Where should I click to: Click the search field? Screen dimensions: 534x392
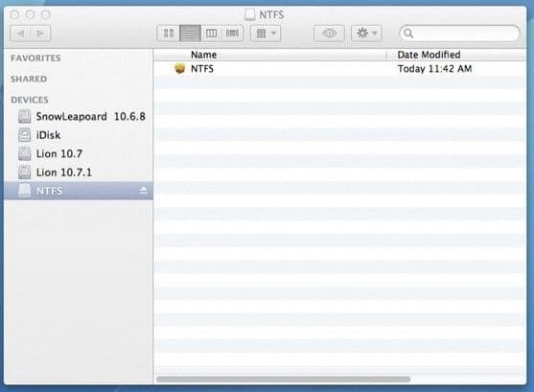point(459,33)
